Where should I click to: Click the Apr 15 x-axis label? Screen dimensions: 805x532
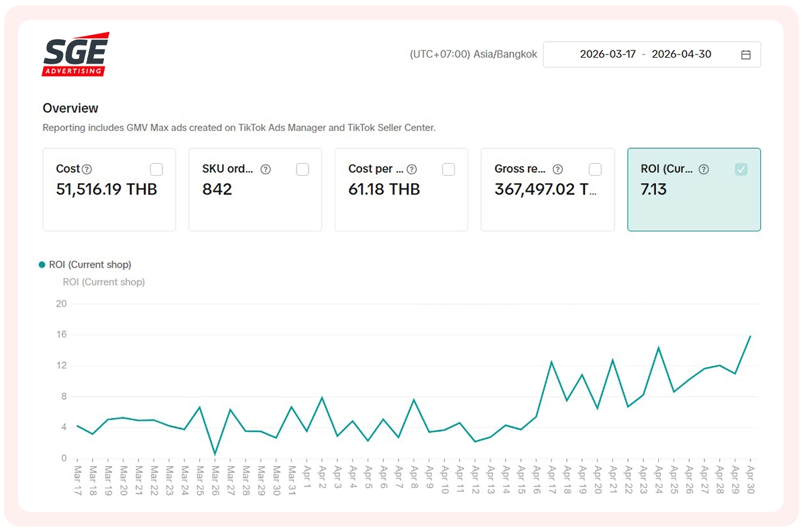click(x=521, y=479)
